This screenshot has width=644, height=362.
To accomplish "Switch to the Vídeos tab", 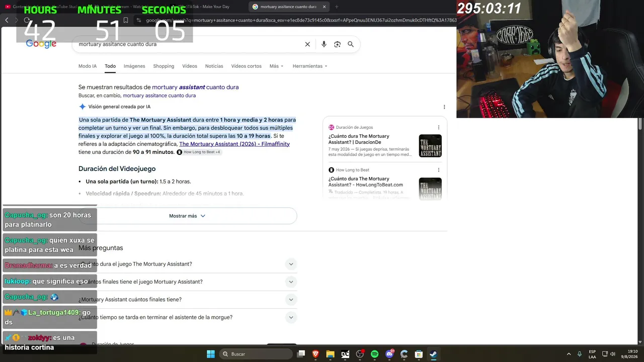I will pyautogui.click(x=190, y=66).
